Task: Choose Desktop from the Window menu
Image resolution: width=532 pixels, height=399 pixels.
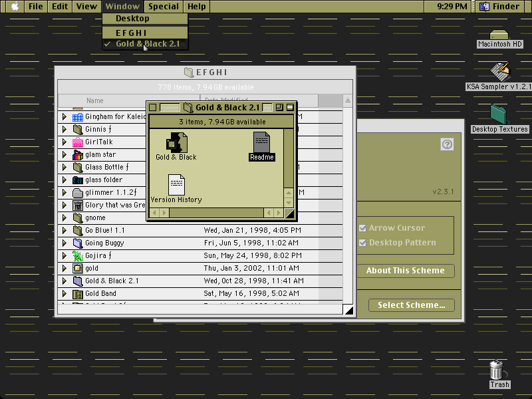Action: [145, 19]
